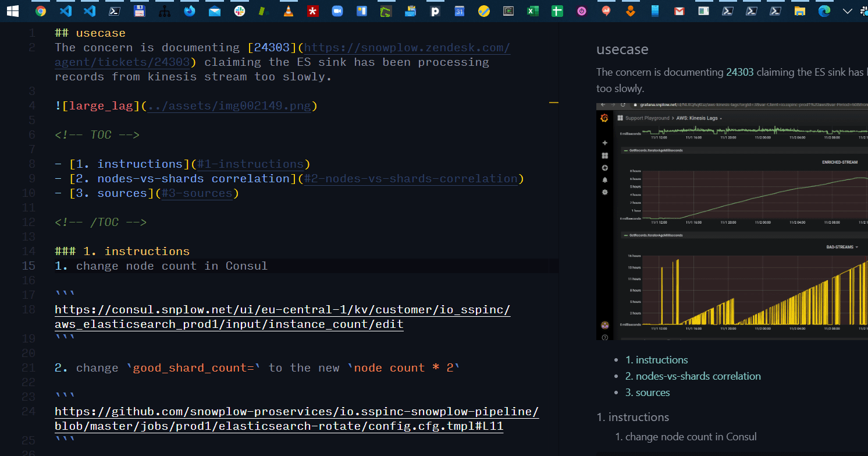Open File Explorer from the taskbar

pos(800,10)
